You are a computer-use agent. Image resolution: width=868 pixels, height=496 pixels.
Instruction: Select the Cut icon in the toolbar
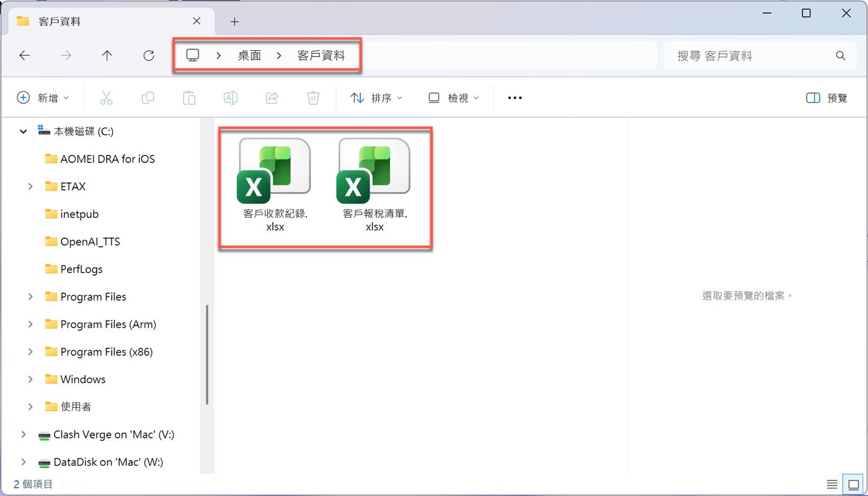pyautogui.click(x=106, y=97)
